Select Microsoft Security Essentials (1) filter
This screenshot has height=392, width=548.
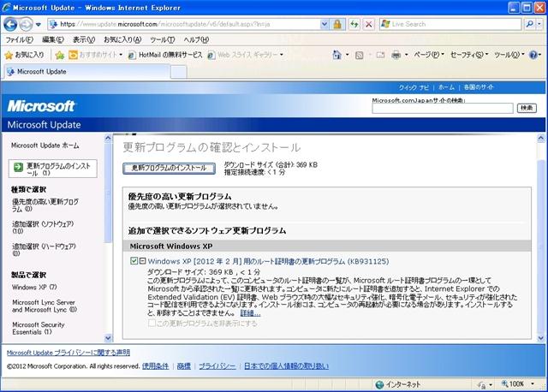39,328
